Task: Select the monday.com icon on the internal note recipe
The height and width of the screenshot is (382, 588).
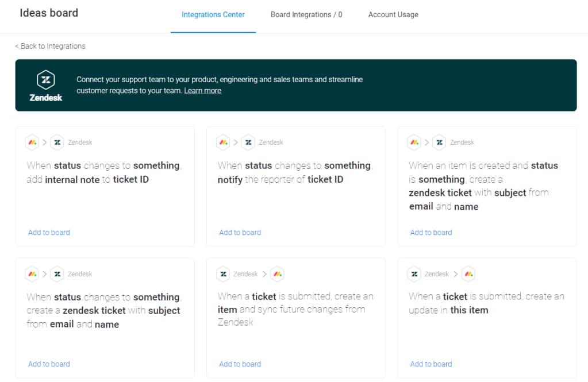Action: 32,142
